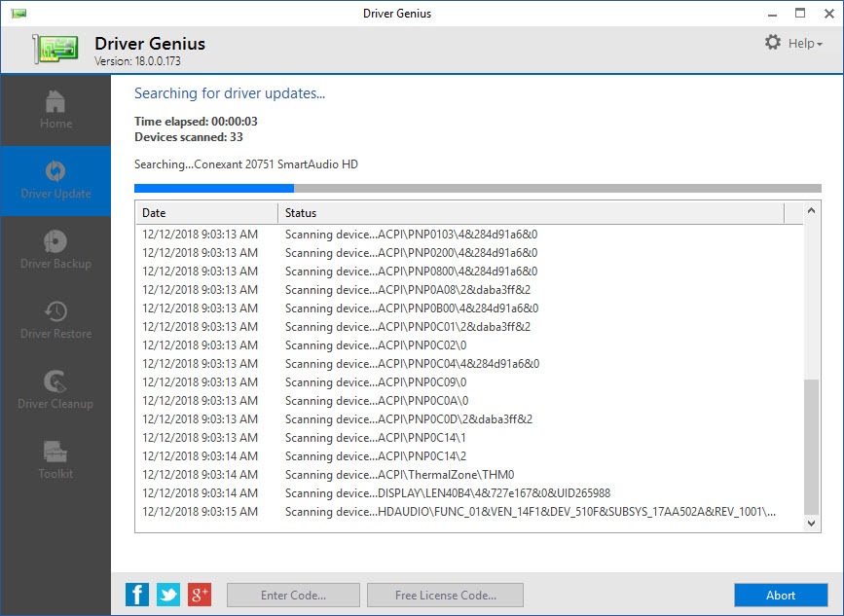Click the scan progress bar
844x616 pixels.
(477, 188)
